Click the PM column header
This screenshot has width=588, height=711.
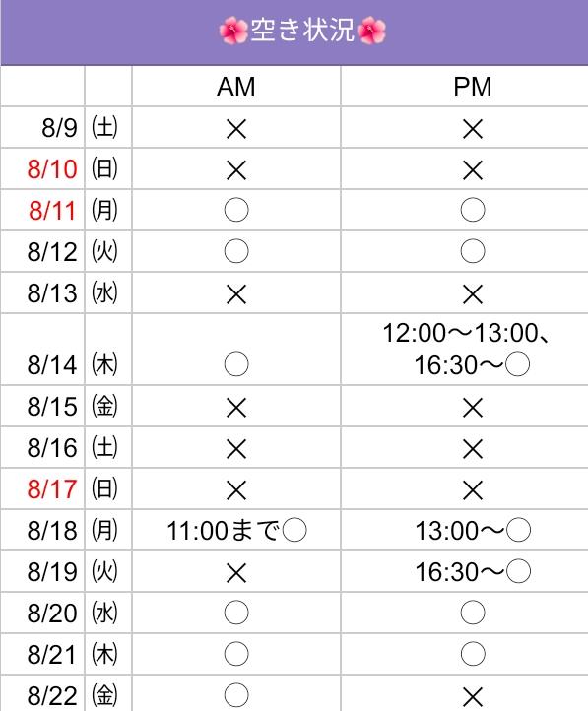[473, 86]
